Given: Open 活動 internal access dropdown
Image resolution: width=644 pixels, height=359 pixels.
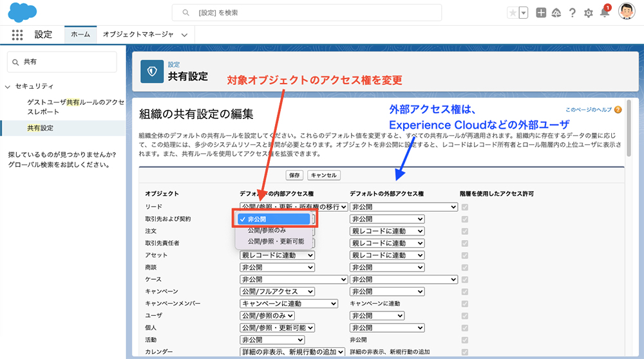Looking at the screenshot, I should pos(272,340).
